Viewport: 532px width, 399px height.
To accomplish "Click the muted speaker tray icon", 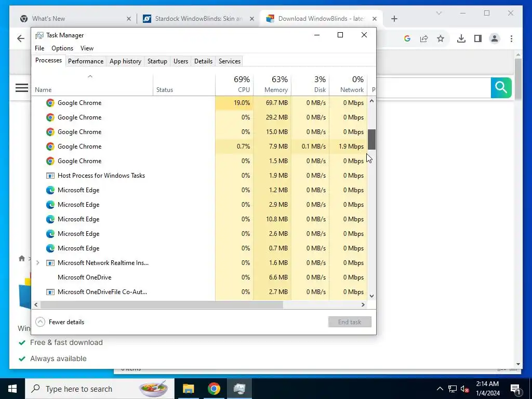I will (x=465, y=389).
